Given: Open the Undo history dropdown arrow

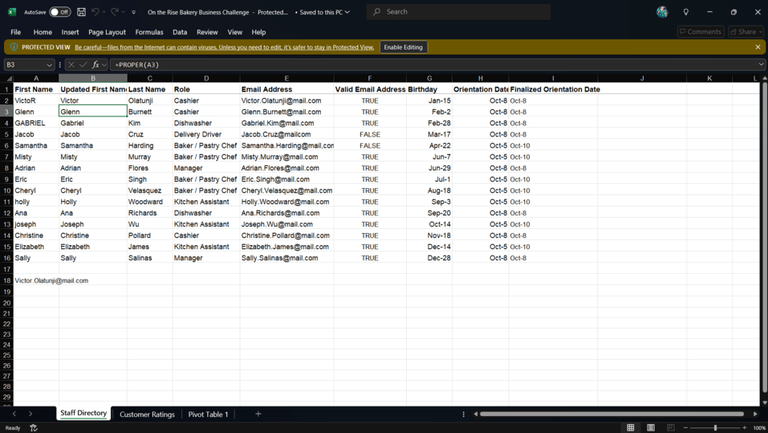Looking at the screenshot, I should tap(104, 12).
